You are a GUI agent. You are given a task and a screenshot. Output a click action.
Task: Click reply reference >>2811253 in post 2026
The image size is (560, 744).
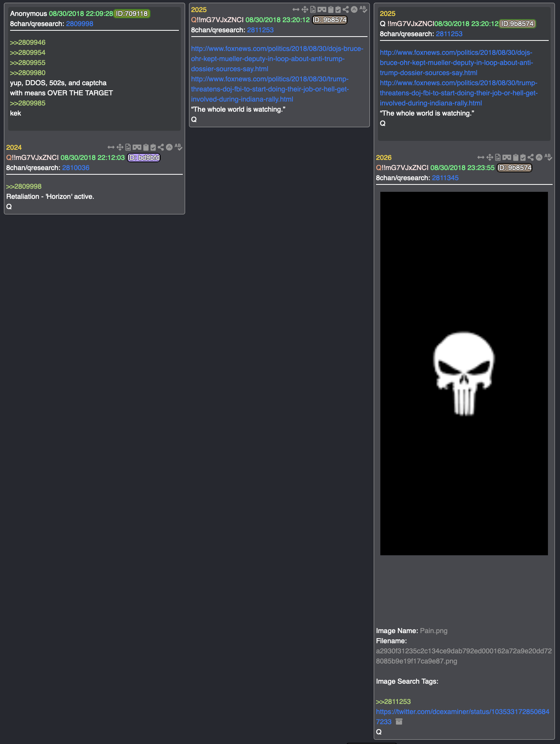393,702
